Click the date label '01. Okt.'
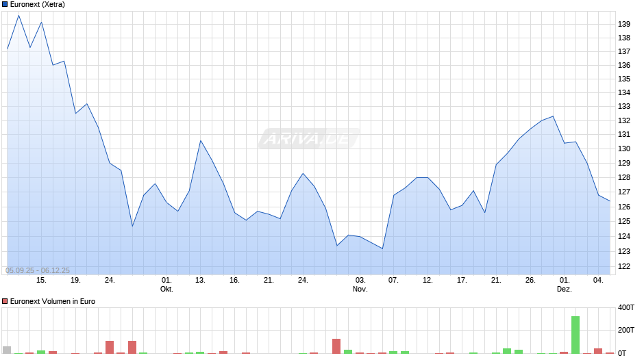The width and height of the screenshot is (644, 360). (x=166, y=285)
